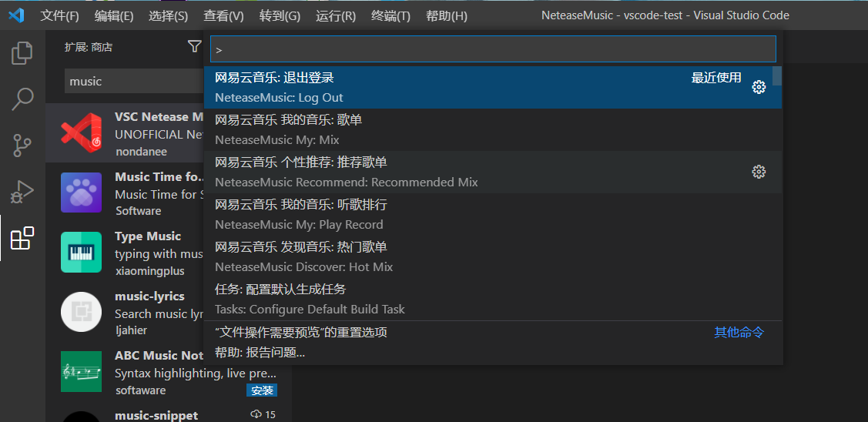Open the Explorer view in activity bar
The image size is (868, 422).
click(22, 52)
